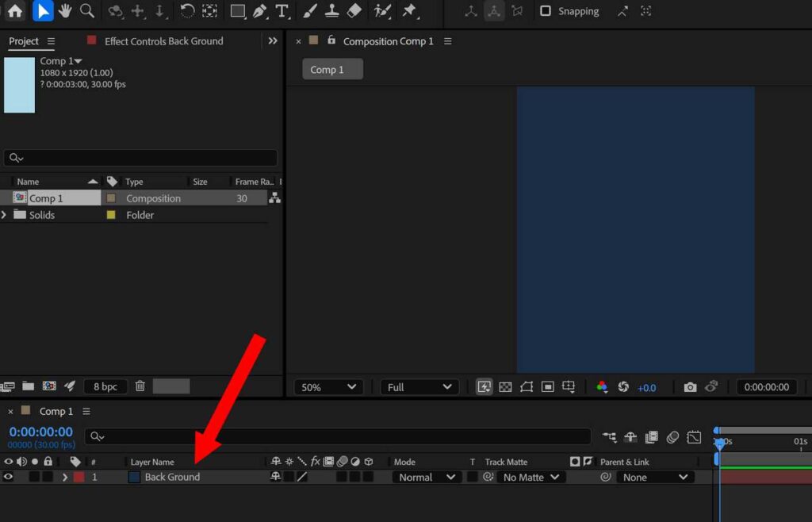The image size is (812, 522).
Task: Toggle frame blending for the timeline
Action: 652,437
